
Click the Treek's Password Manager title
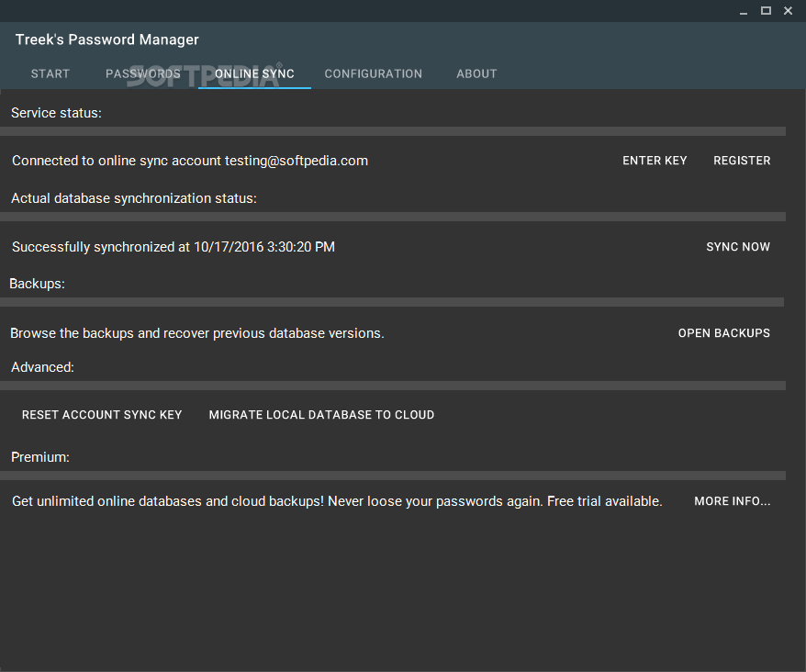pyautogui.click(x=106, y=39)
